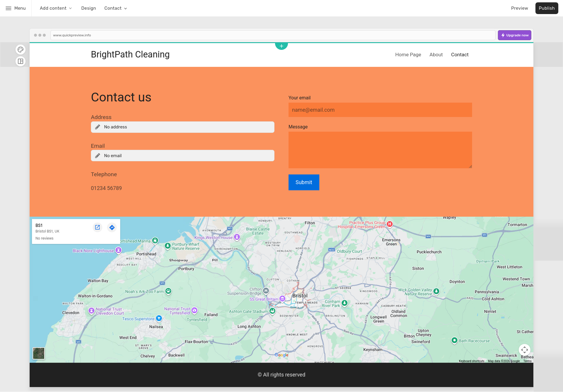563x392 pixels.
Task: Click the No address field
Action: tap(183, 127)
